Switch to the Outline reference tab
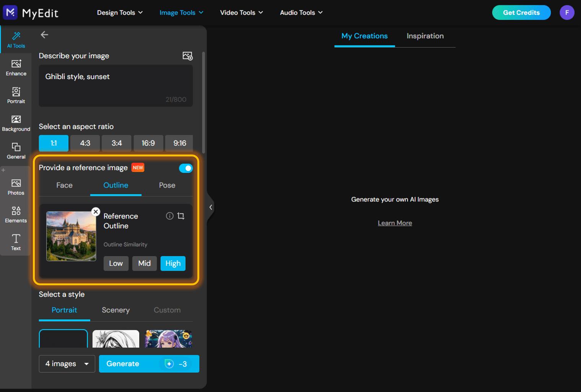This screenshot has width=581, height=392. coord(116,185)
